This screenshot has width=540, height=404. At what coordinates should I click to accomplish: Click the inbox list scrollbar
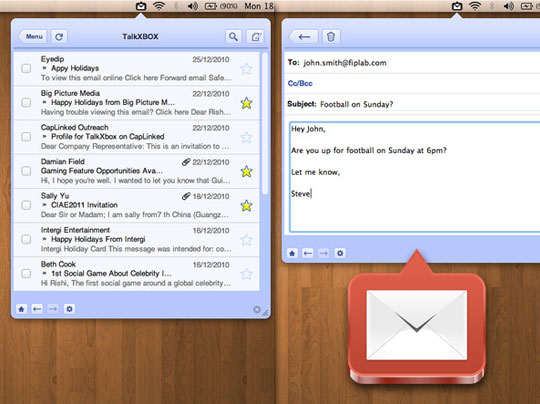[264, 124]
